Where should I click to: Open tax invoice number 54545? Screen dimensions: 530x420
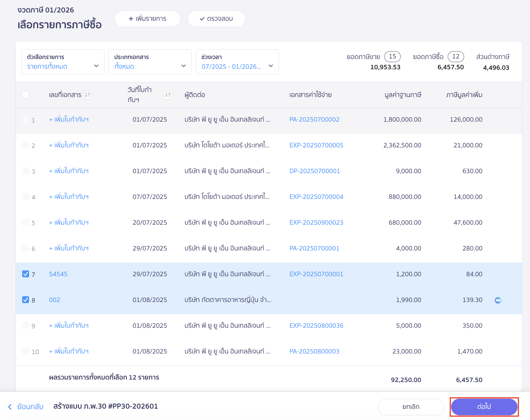pyautogui.click(x=58, y=274)
